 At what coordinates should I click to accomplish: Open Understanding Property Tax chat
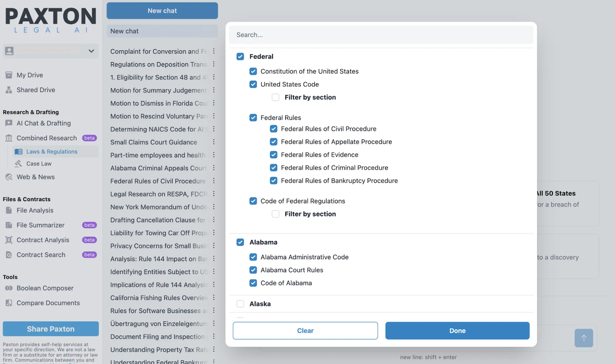click(x=159, y=349)
